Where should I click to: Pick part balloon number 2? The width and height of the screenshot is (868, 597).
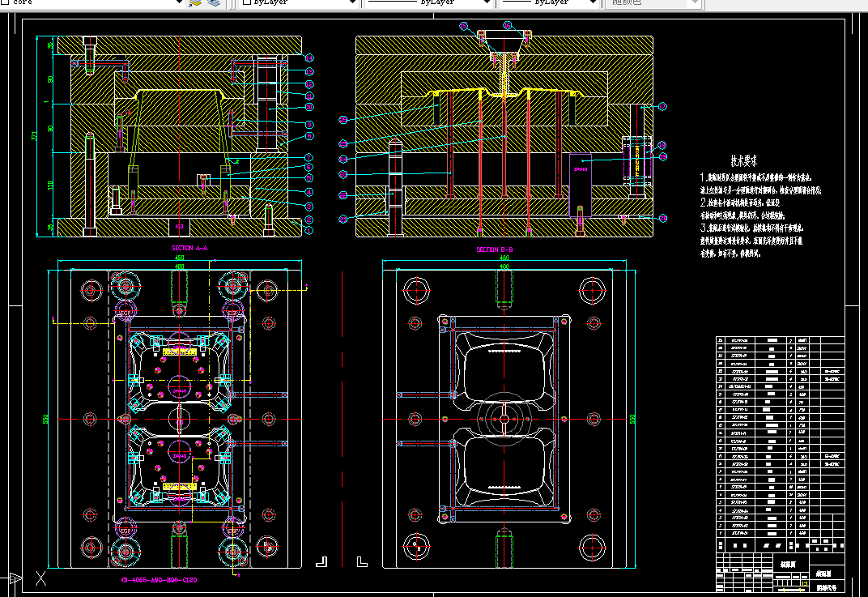308,220
